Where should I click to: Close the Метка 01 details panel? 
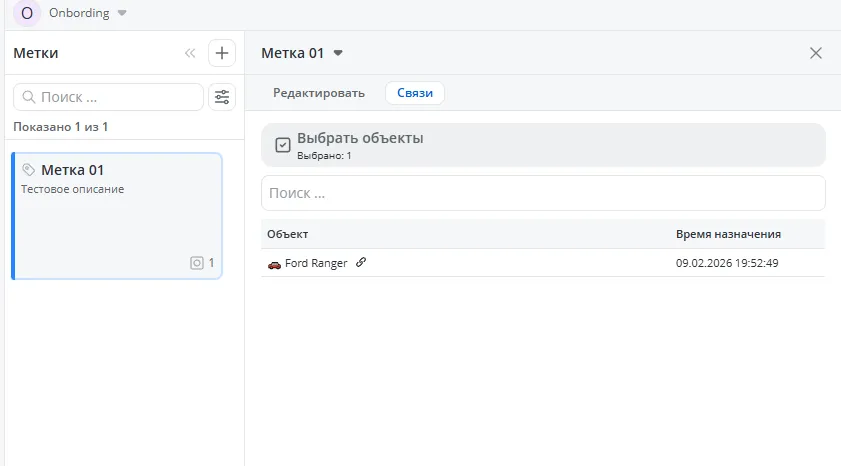point(816,53)
